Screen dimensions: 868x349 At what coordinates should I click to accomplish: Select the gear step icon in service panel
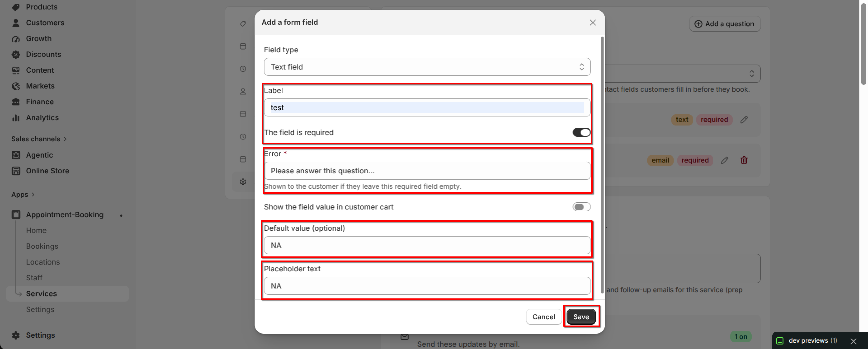[243, 182]
